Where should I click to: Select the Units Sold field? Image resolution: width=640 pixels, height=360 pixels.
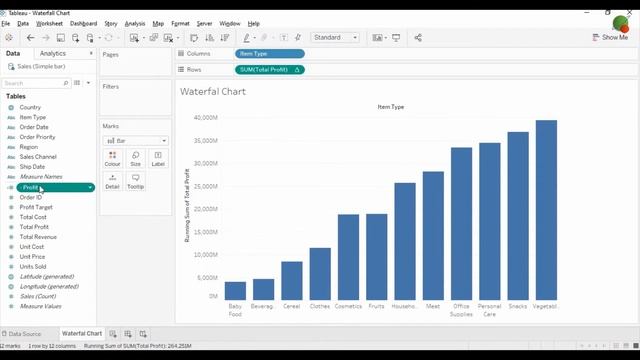33,267
